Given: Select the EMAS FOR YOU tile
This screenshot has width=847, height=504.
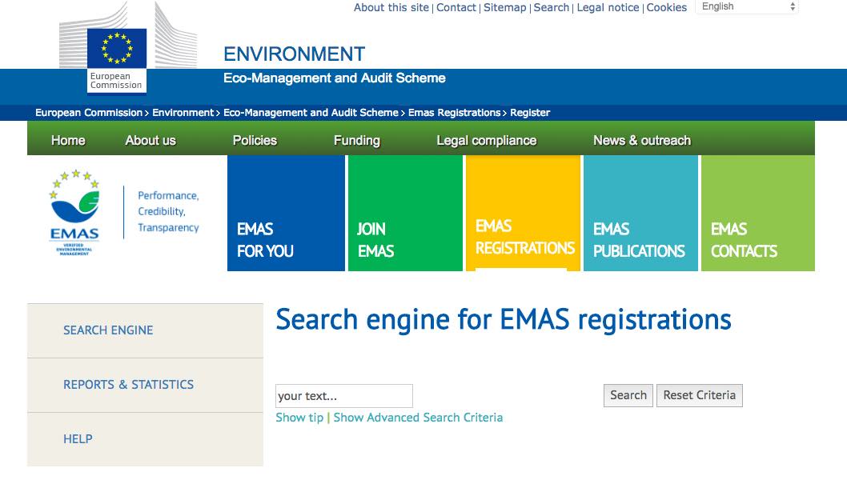Looking at the screenshot, I should point(286,213).
